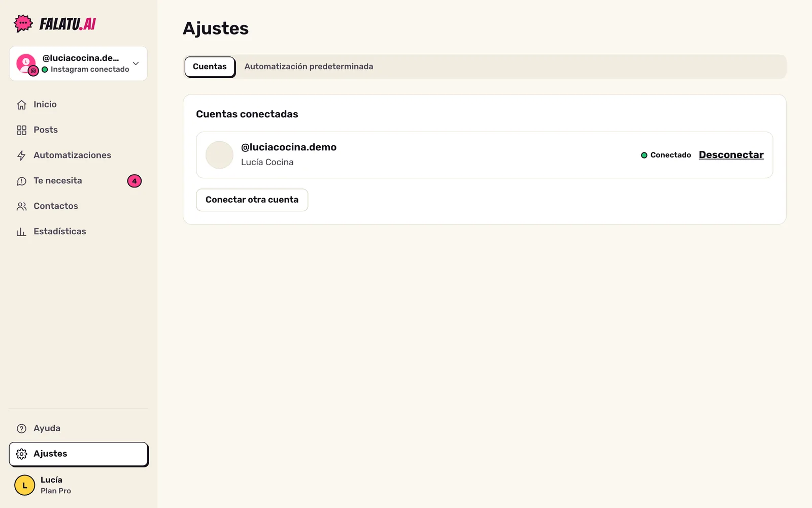This screenshot has width=812, height=508.
Task: Click the pink badge showing 4
Action: pyautogui.click(x=134, y=181)
